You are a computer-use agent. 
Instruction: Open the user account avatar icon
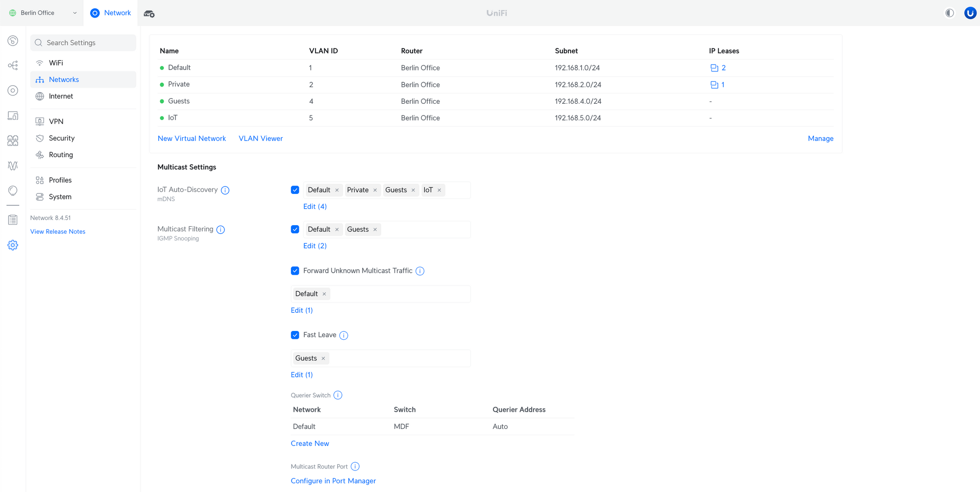(x=970, y=13)
